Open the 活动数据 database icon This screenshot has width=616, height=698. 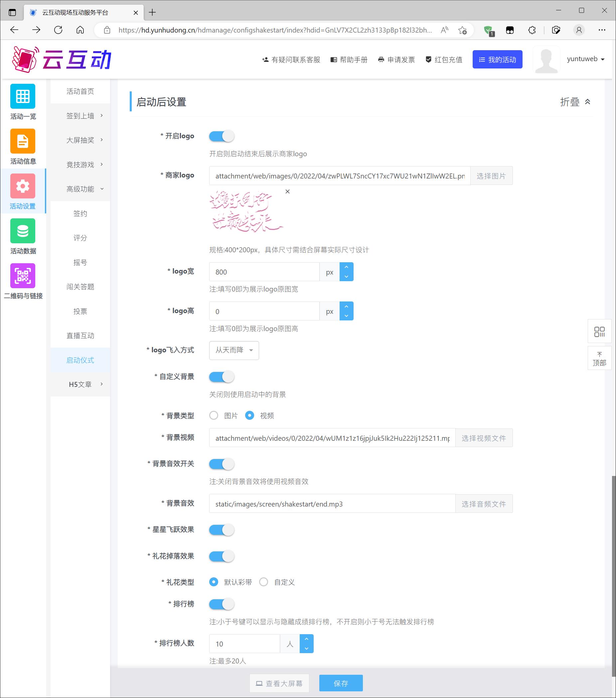coord(23,231)
